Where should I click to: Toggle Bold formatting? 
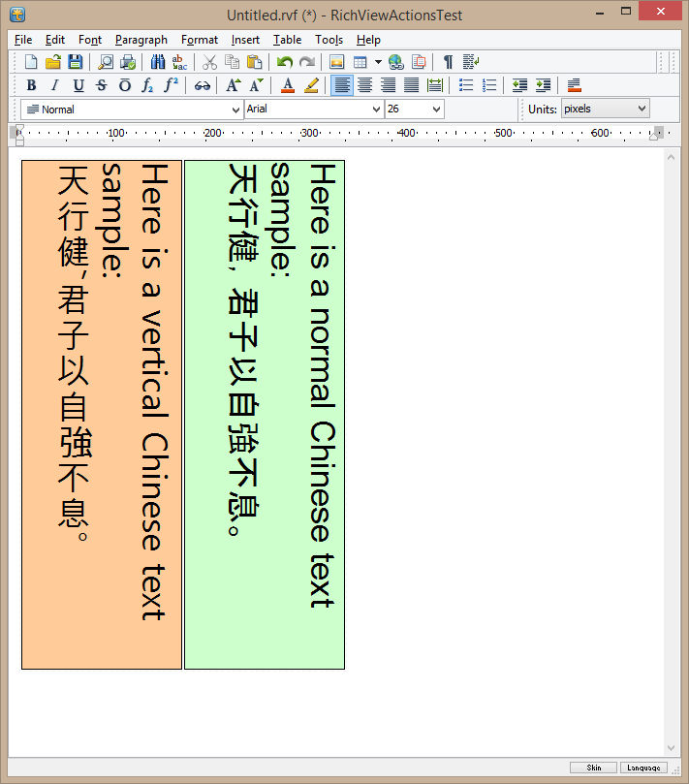pyautogui.click(x=31, y=85)
